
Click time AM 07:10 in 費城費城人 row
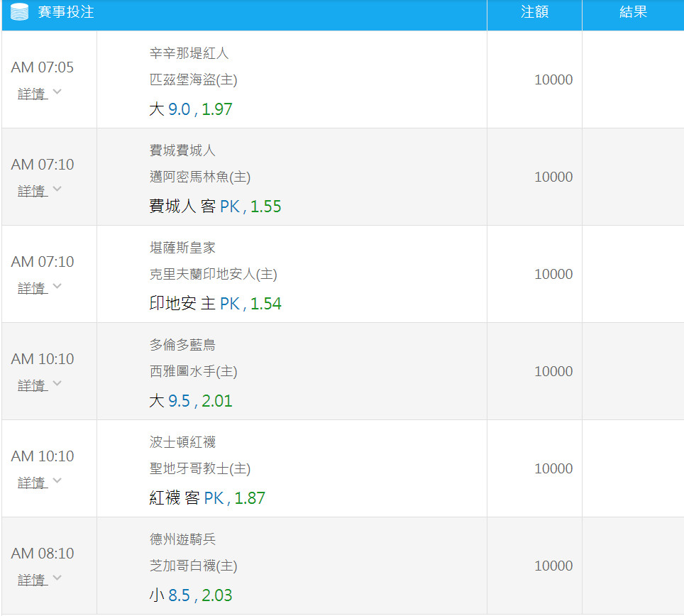(x=43, y=165)
